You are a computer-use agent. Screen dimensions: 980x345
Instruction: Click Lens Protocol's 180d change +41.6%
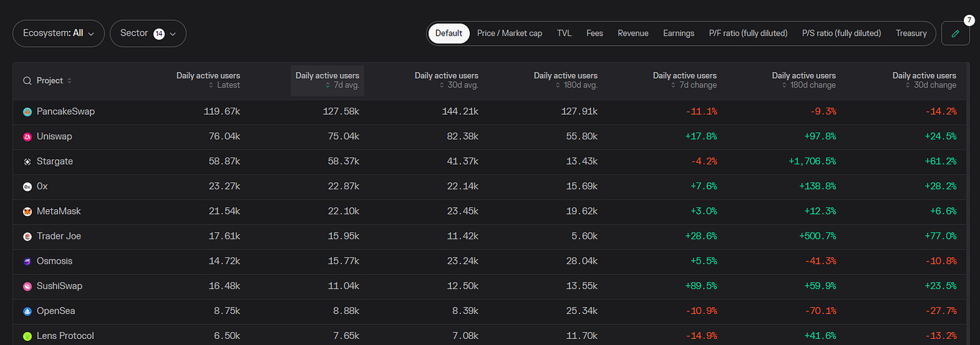coord(820,336)
